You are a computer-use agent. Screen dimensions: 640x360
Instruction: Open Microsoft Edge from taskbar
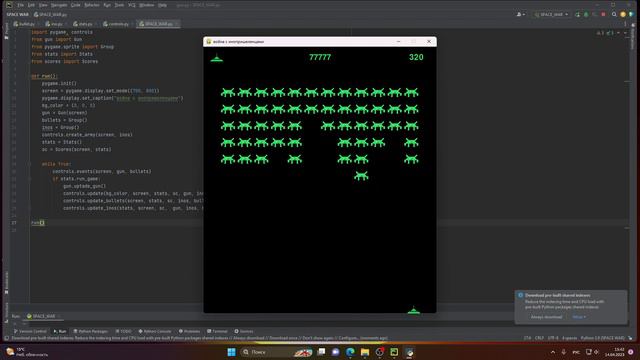pyautogui.click(x=350, y=352)
